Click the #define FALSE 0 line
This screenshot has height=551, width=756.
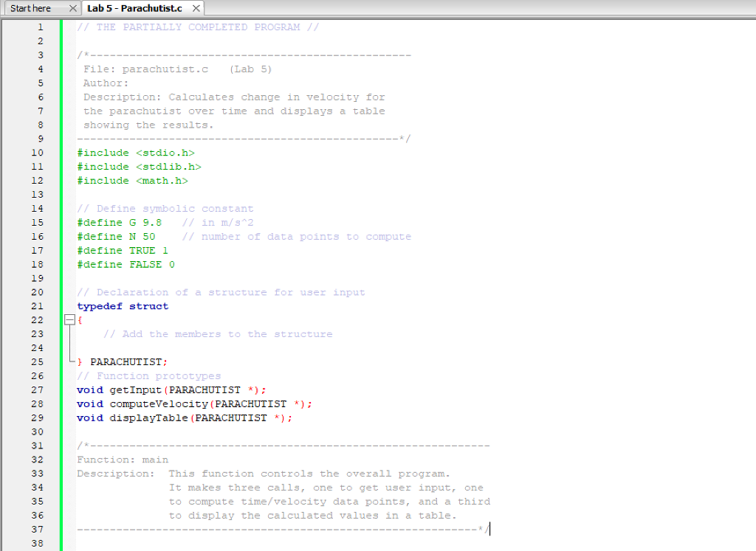coord(126,264)
